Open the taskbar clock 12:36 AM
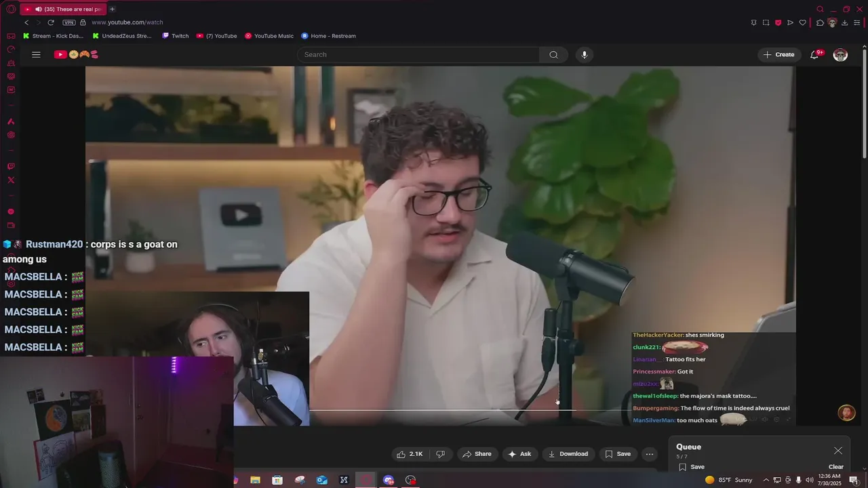 coord(831,480)
